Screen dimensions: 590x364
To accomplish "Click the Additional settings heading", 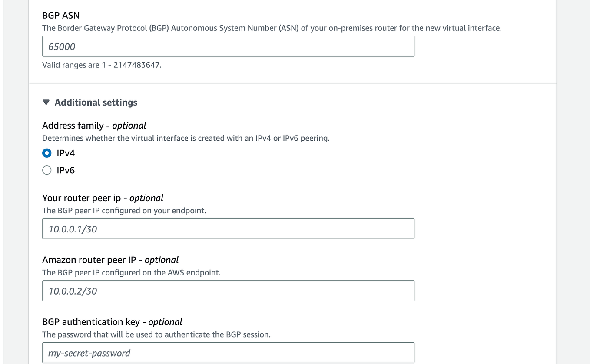I will click(x=96, y=102).
